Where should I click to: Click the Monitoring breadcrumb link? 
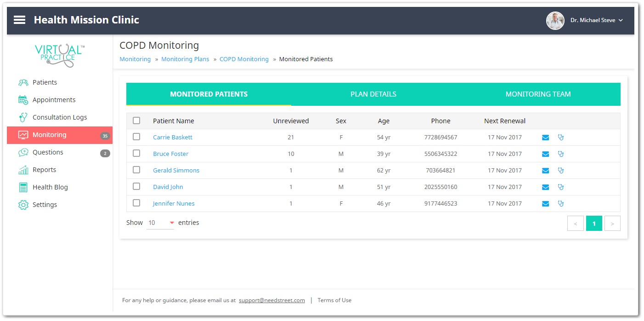pyautogui.click(x=135, y=59)
